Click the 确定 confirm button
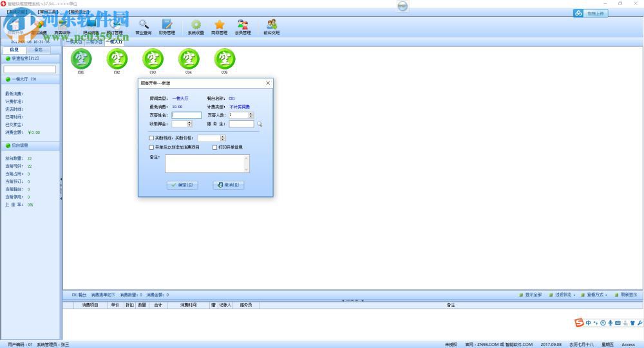This screenshot has width=644, height=348. pos(182,185)
